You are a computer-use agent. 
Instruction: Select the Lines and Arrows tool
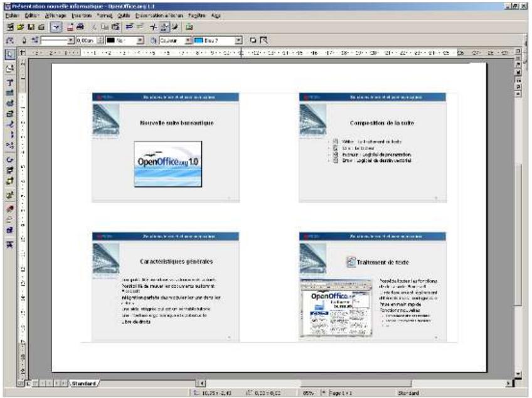pyautogui.click(x=10, y=135)
